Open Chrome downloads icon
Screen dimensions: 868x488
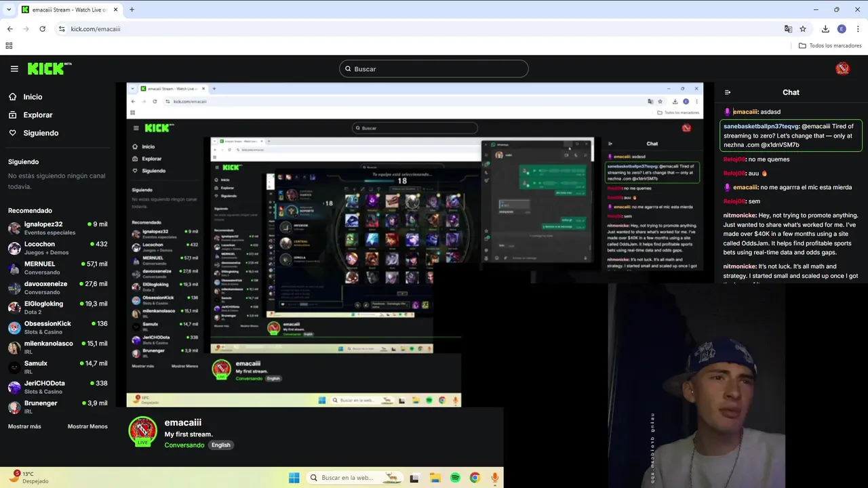[825, 29]
